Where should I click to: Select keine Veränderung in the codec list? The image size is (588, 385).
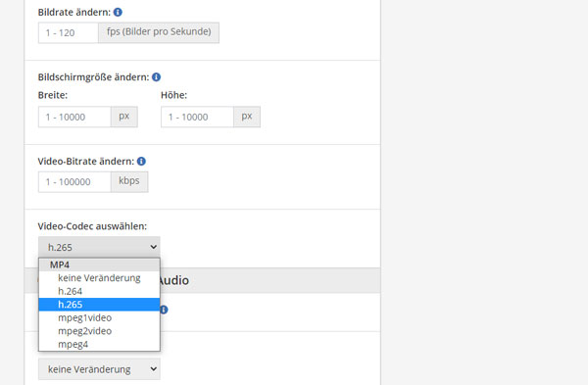[x=99, y=278]
